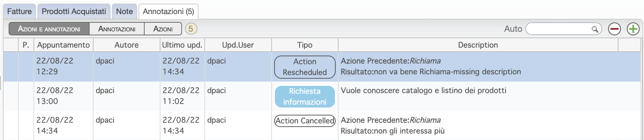Click into the Auto search input field

click(560, 29)
